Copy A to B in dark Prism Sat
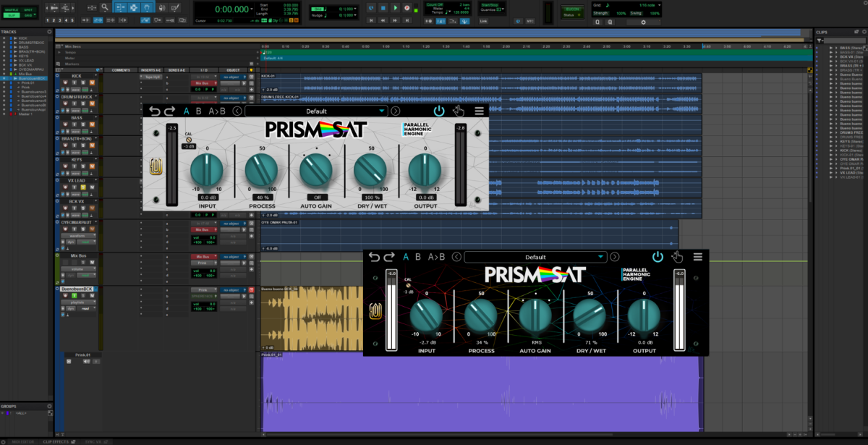868x445 pixels. pyautogui.click(x=437, y=256)
